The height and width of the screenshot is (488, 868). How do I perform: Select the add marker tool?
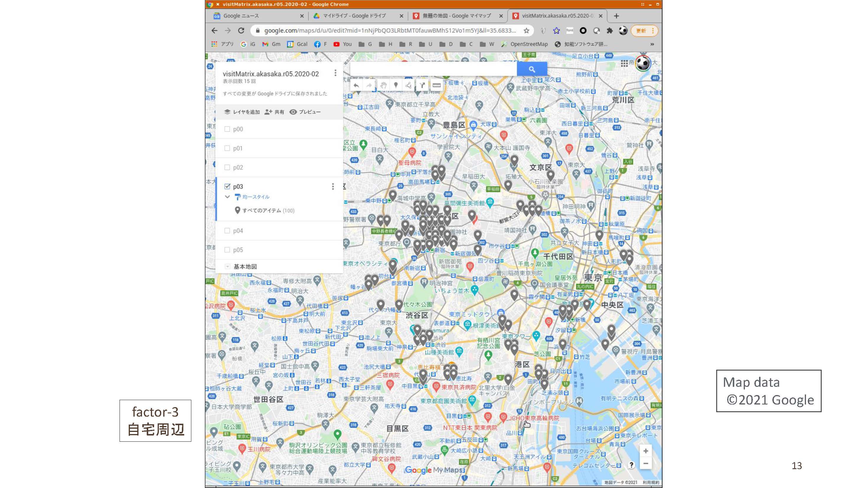396,86
